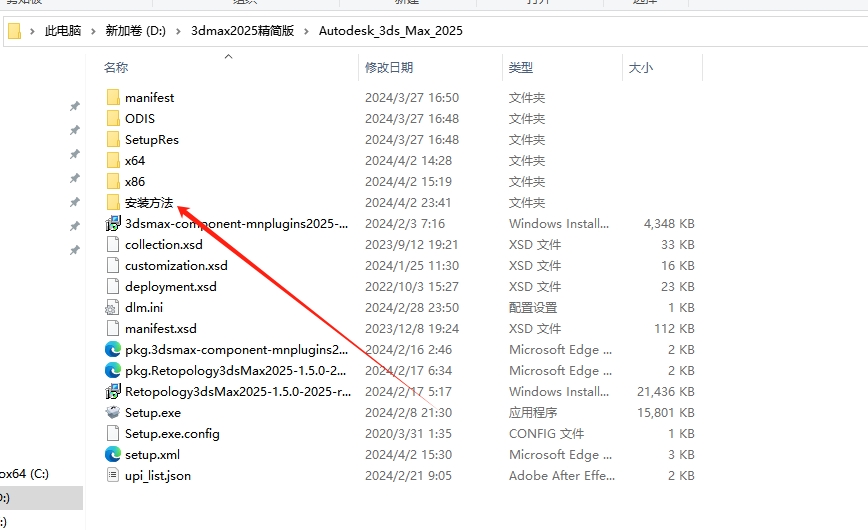
Task: Click the 112 KB size value
Action: (x=674, y=329)
